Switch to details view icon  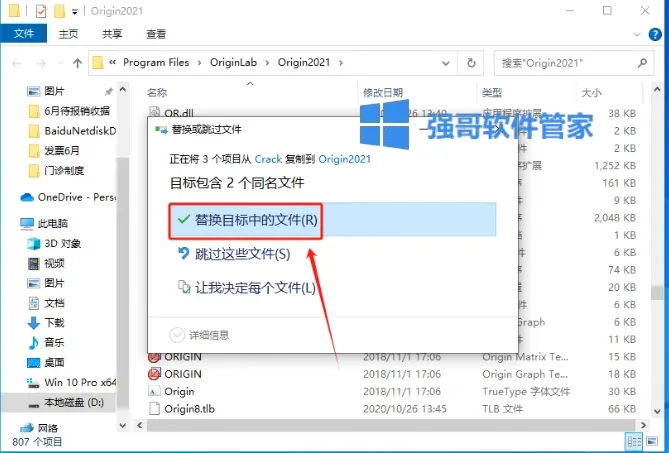coord(634,441)
